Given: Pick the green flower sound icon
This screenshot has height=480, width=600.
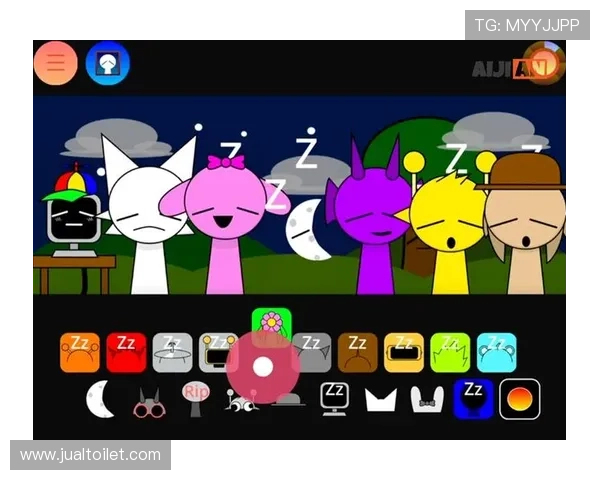Looking at the screenshot, I should pos(271,323).
